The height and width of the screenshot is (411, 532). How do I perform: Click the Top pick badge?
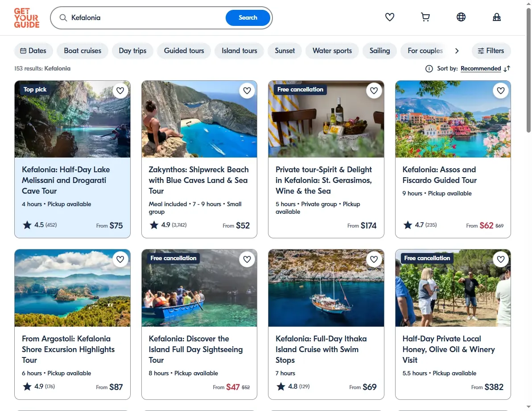[x=35, y=90]
